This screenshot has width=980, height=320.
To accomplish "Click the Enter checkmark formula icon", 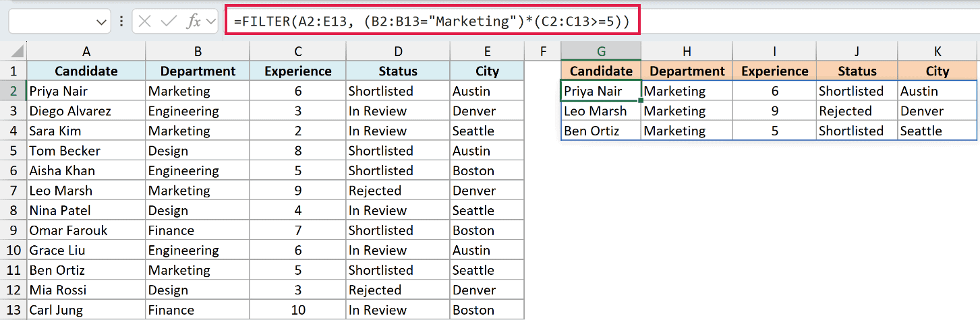I will [x=168, y=22].
